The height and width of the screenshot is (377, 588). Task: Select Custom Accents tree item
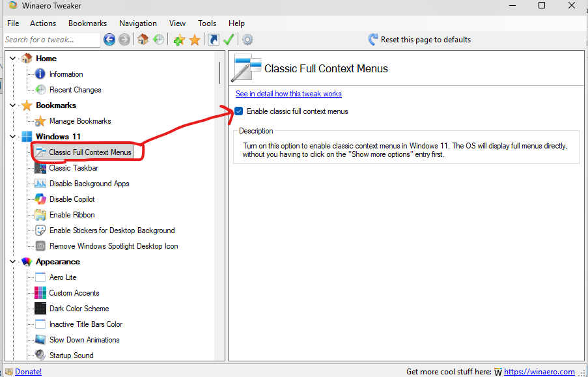74,293
